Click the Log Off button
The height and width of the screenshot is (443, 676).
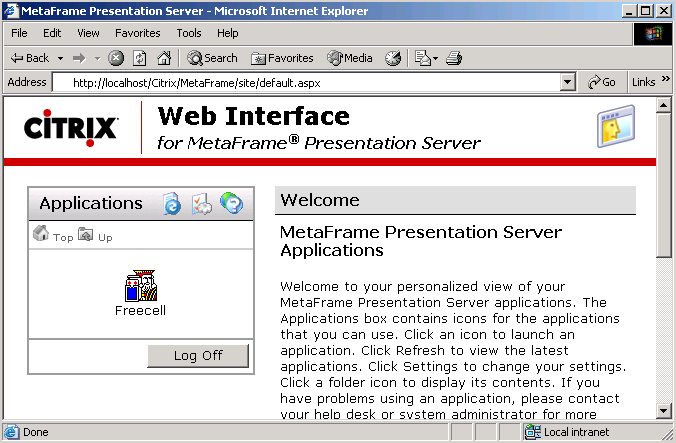tap(198, 356)
